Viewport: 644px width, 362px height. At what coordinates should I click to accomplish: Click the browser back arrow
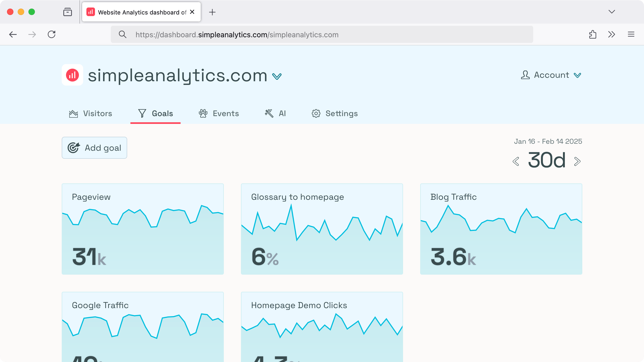[x=13, y=34]
